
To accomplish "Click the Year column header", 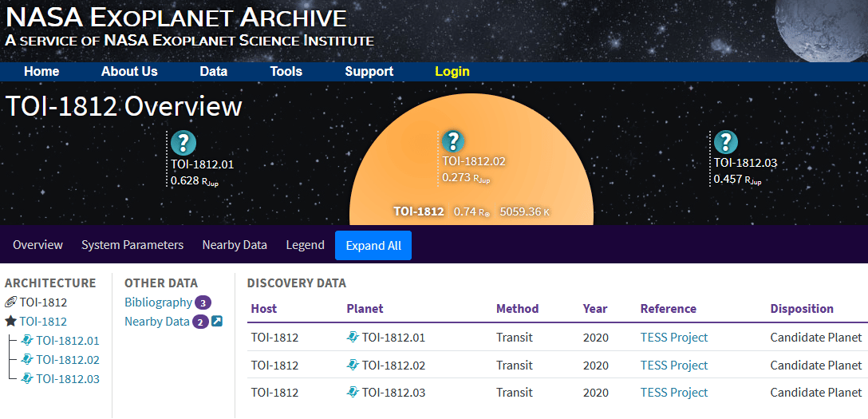I will (595, 308).
